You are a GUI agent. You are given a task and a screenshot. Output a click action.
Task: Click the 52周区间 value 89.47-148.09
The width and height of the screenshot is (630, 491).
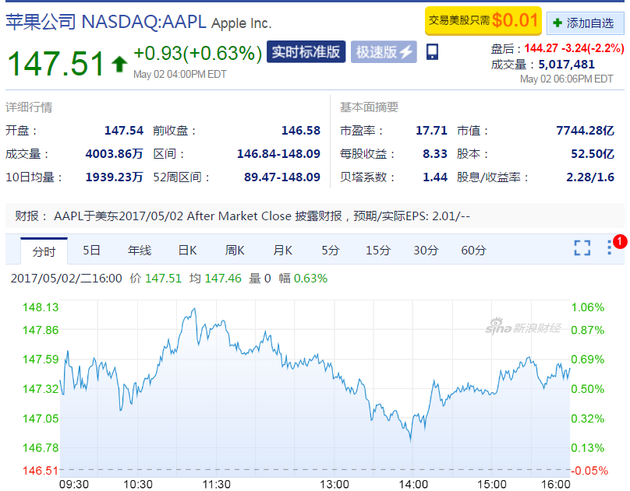tap(282, 177)
